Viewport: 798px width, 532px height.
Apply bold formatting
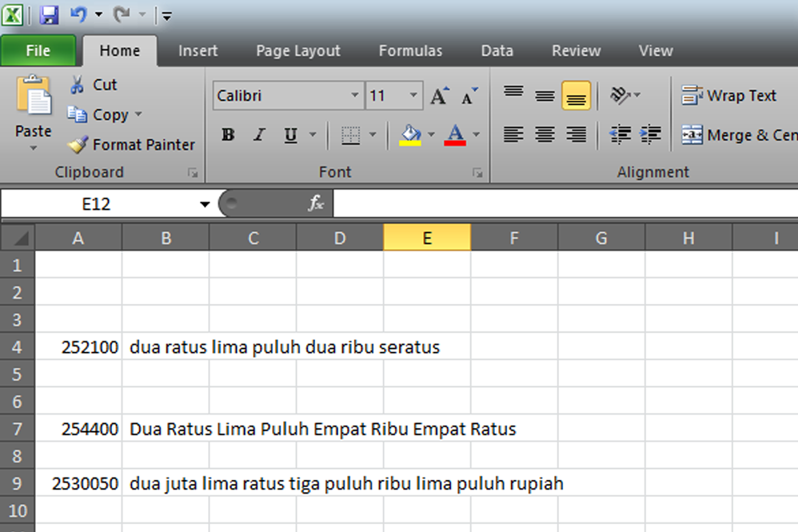227,134
